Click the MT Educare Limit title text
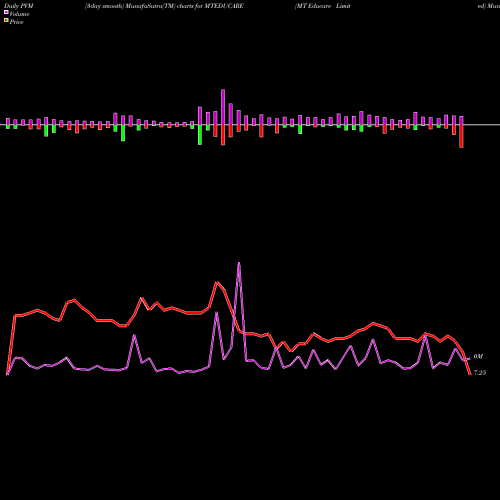The image size is (500, 500). (322, 6)
